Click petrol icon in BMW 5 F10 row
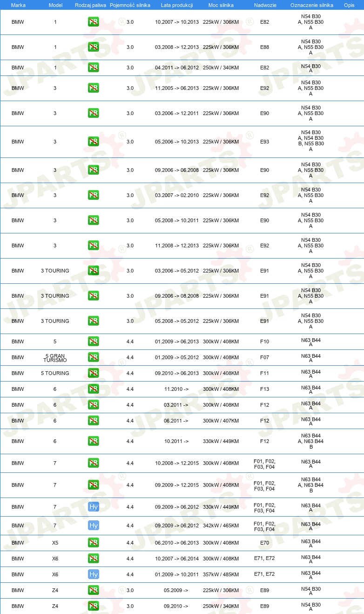 [x=93, y=341]
